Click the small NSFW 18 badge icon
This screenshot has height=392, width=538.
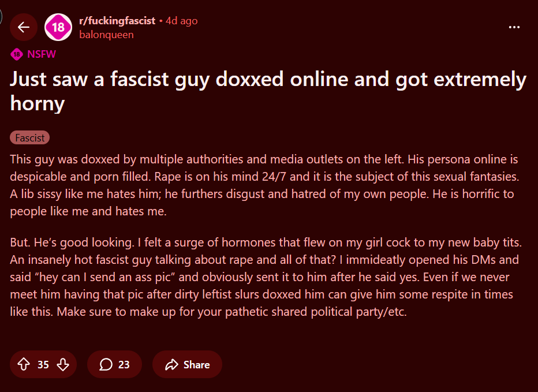click(16, 54)
